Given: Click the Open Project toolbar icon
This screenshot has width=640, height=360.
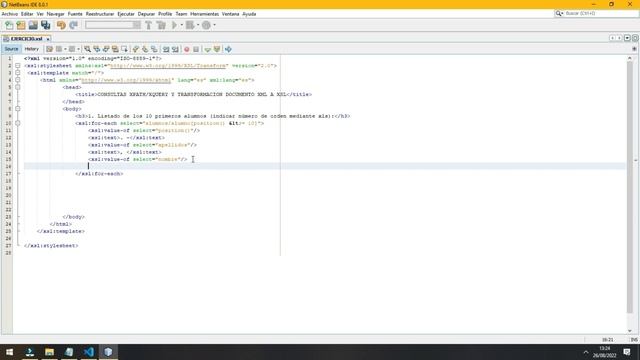Looking at the screenshot, I should point(33,25).
